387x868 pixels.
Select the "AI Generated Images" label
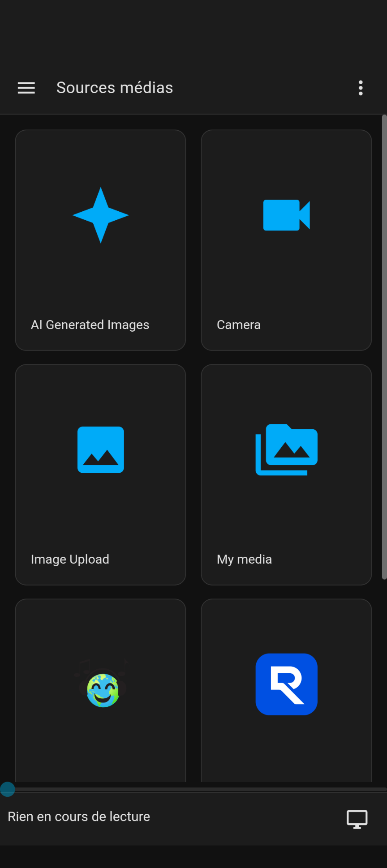coord(90,325)
